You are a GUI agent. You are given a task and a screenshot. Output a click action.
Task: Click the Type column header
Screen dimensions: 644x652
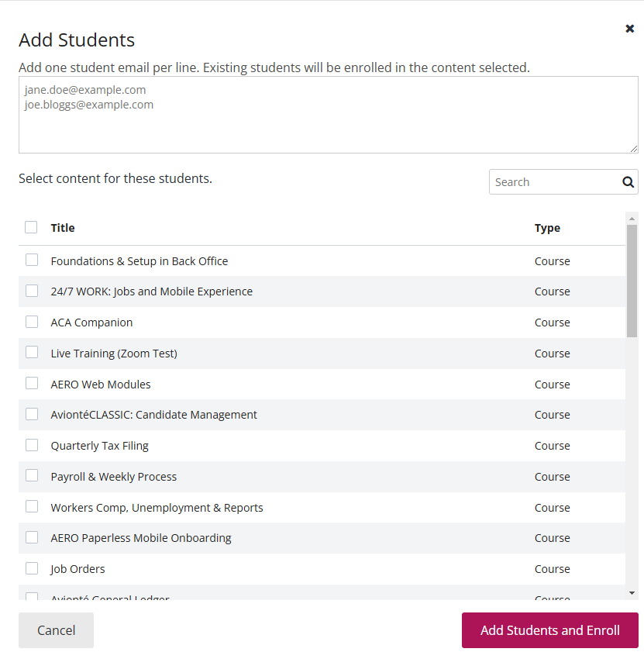547,228
